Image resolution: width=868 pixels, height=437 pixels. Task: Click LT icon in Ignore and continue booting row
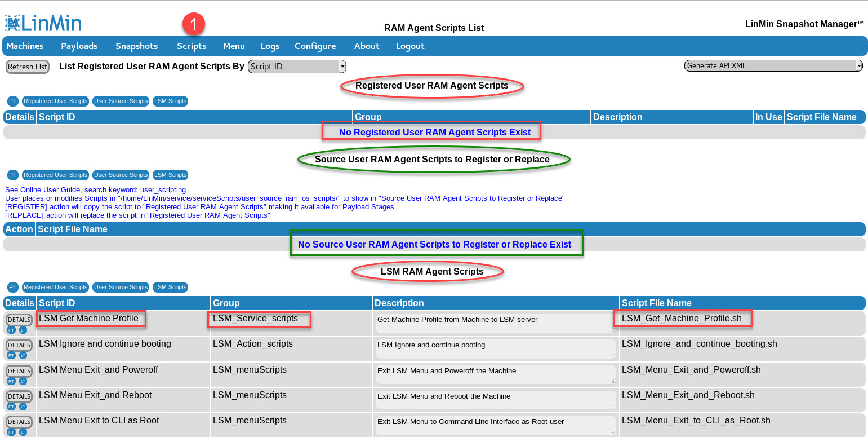click(x=23, y=356)
